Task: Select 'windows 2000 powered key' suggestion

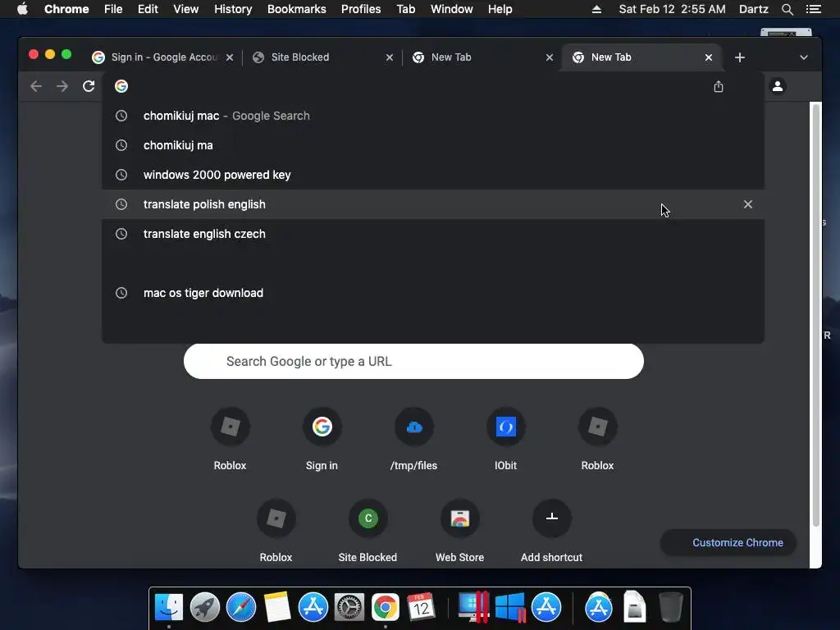Action: click(433, 175)
